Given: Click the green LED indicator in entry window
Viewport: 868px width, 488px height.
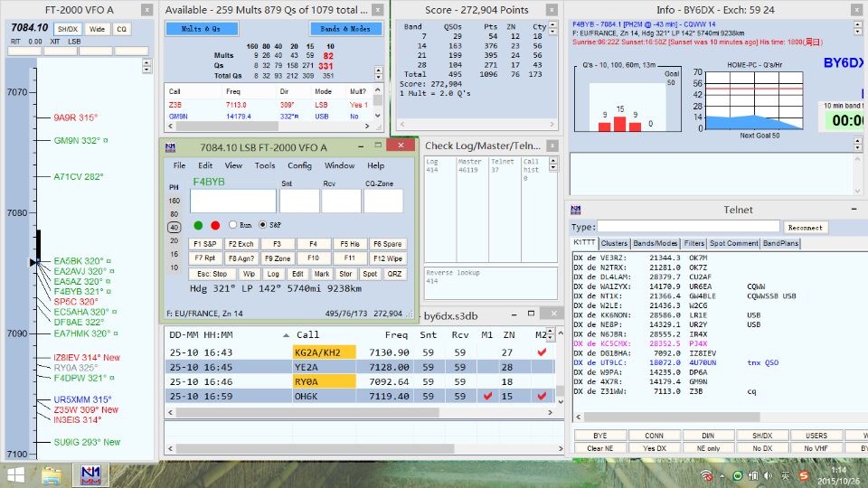Looking at the screenshot, I should pyautogui.click(x=198, y=225).
